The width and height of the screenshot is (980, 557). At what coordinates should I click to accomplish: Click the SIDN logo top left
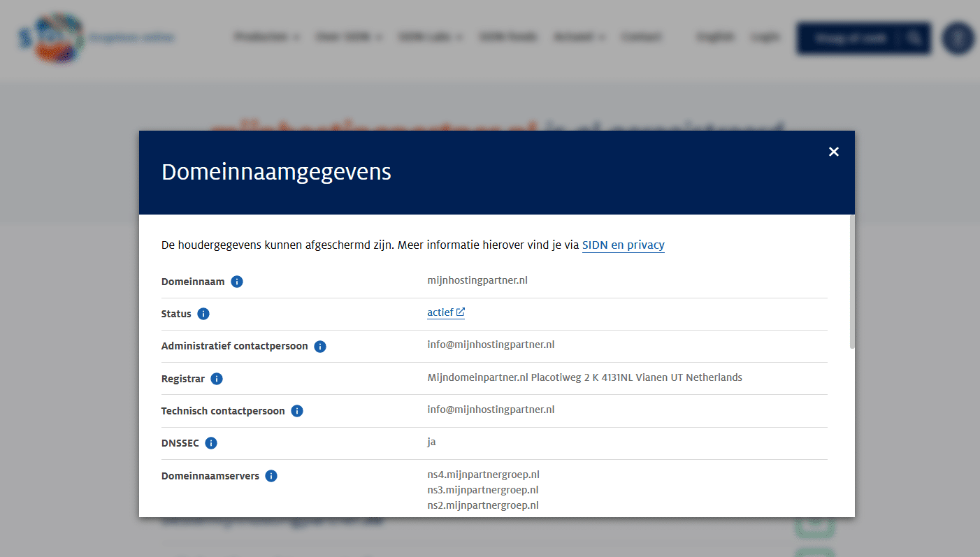click(x=52, y=36)
